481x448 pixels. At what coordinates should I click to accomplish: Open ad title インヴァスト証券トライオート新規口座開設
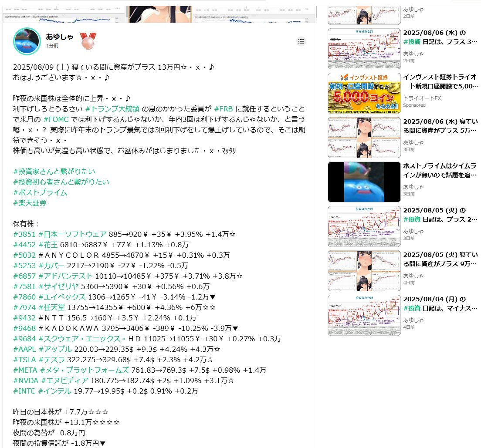pyautogui.click(x=440, y=81)
